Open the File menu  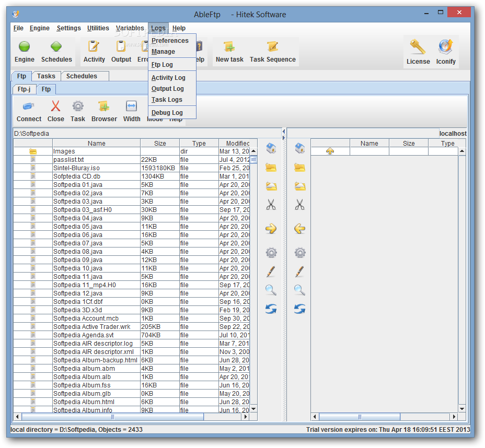(18, 28)
